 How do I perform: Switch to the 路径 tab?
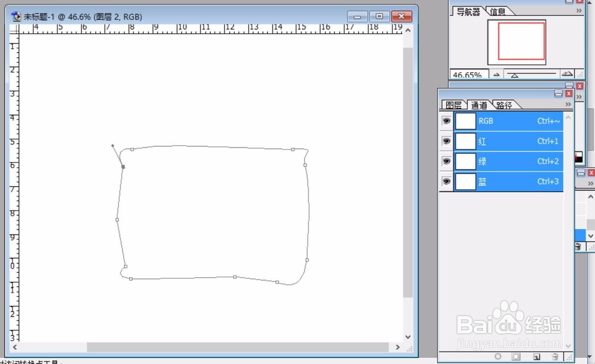point(504,105)
